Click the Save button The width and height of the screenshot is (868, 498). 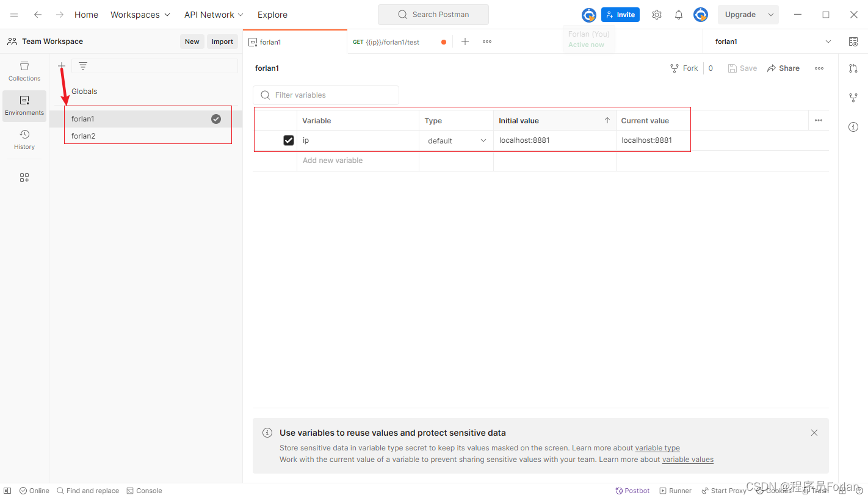pos(742,68)
